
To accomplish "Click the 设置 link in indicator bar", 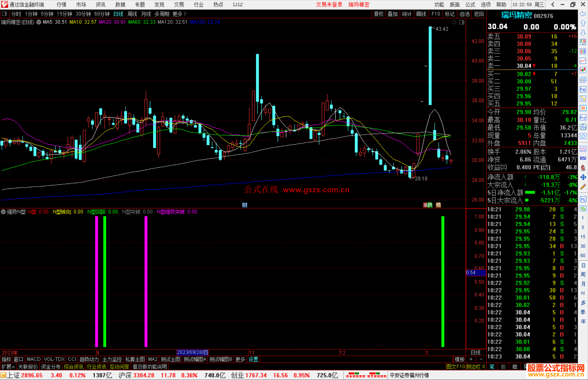I will pyautogui.click(x=253, y=359).
